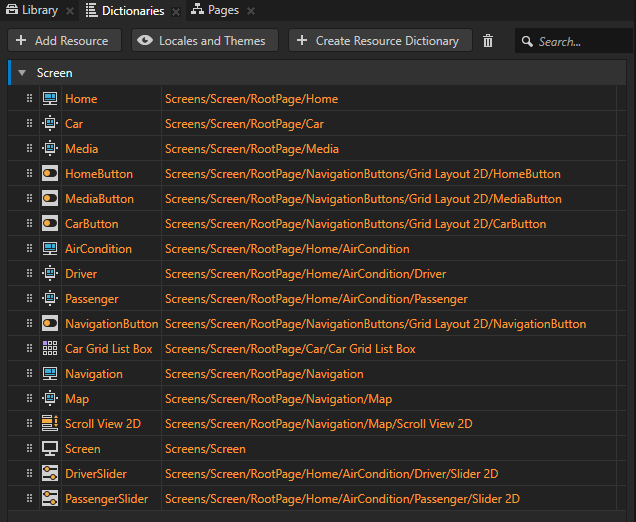Viewport: 636px width, 522px height.
Task: Click the Scroll View 2D icon
Action: pyautogui.click(x=50, y=424)
